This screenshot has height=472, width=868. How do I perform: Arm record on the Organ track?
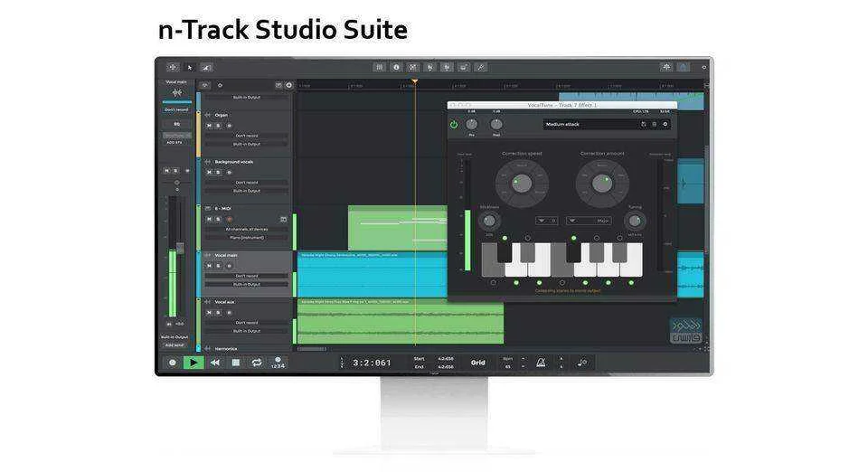pos(229,126)
